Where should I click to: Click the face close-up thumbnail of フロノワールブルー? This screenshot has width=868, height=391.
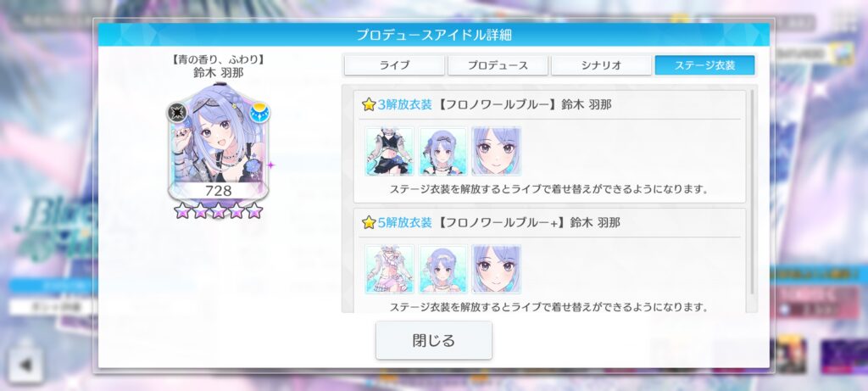click(x=497, y=151)
